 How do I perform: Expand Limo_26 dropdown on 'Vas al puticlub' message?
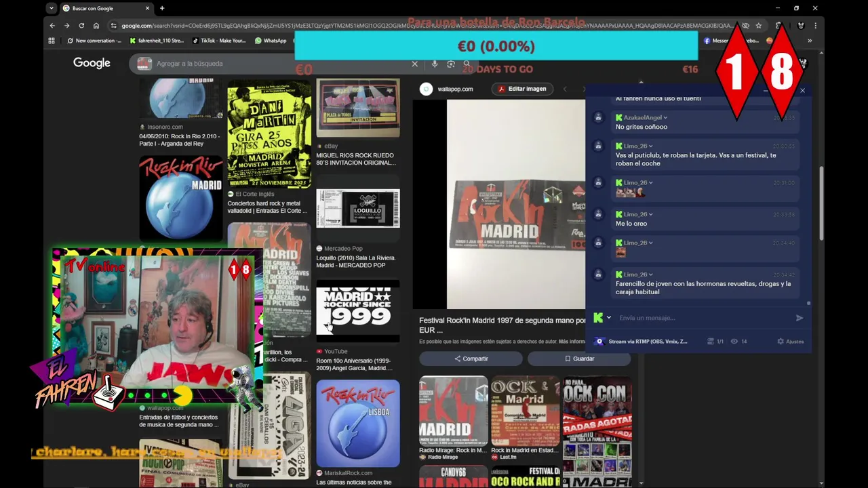coord(650,146)
